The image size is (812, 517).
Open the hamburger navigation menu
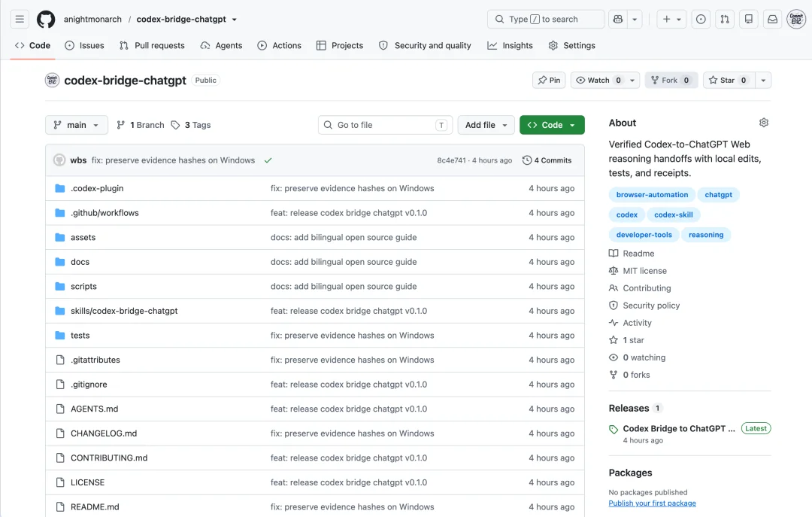(x=19, y=19)
